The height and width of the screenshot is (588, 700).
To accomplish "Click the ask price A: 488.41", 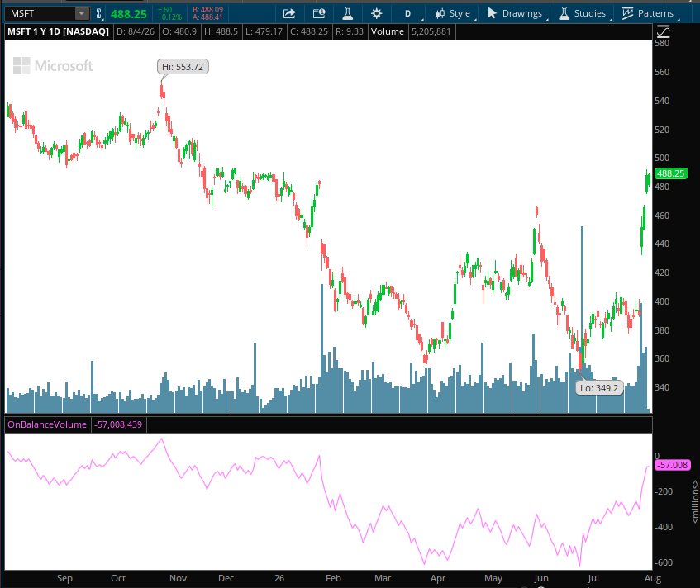I will pyautogui.click(x=207, y=17).
